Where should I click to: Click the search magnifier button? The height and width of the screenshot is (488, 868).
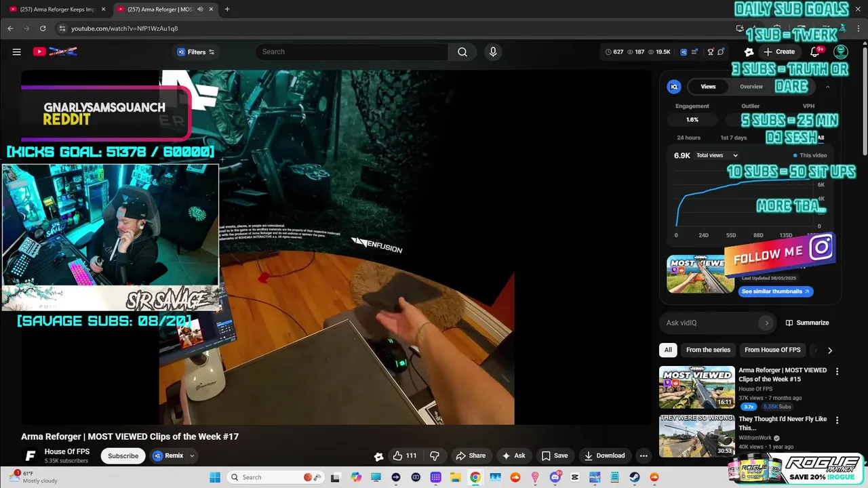(x=462, y=52)
